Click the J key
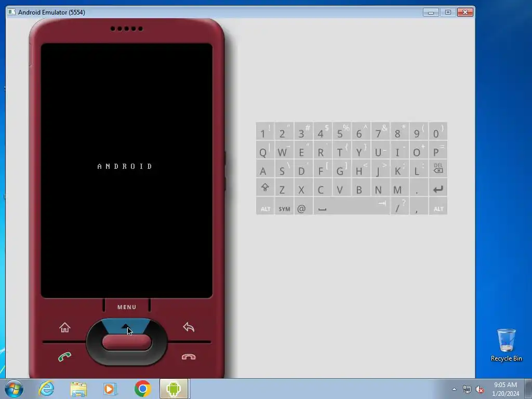 pos(380,169)
